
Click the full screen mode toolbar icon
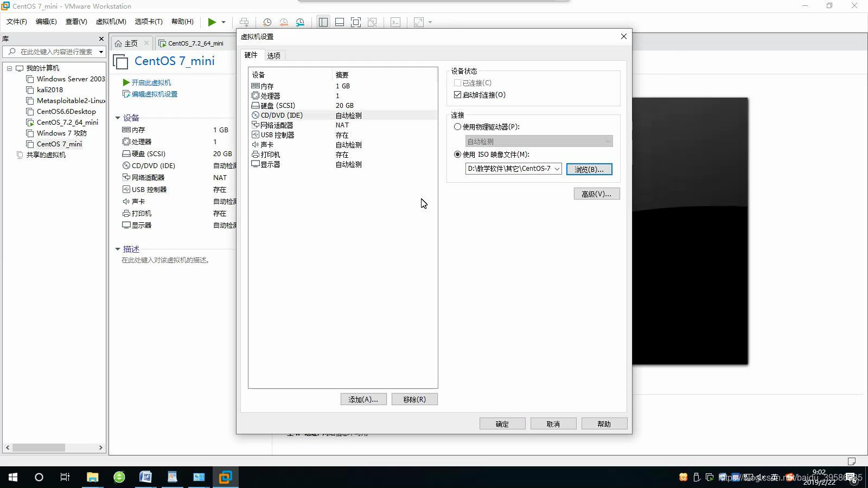[x=356, y=22]
